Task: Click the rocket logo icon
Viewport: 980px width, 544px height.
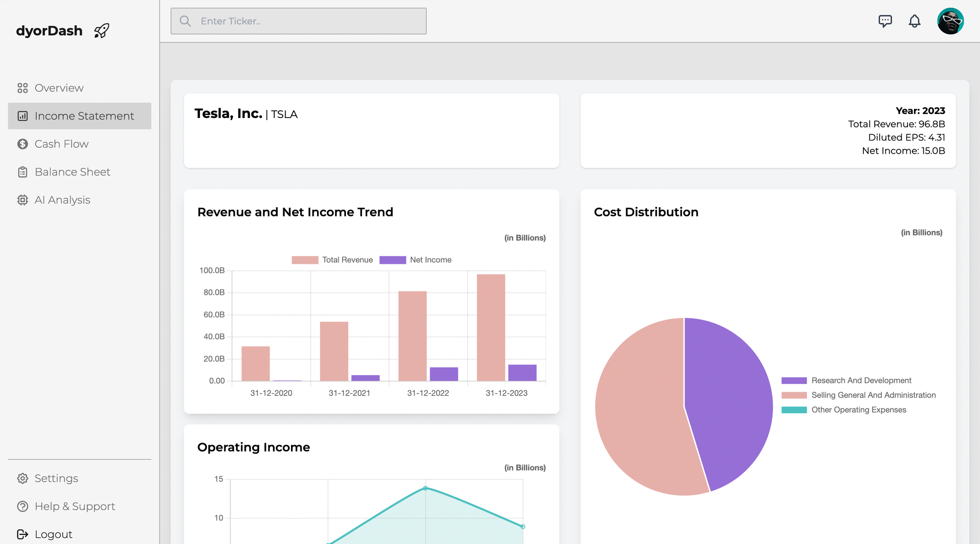Action: coord(101,31)
